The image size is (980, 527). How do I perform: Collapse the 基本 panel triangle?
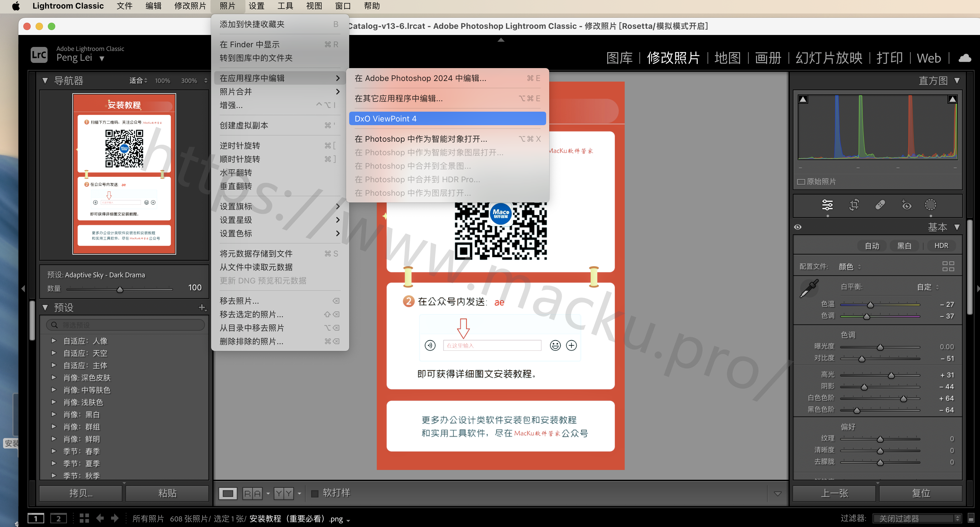pos(957,227)
